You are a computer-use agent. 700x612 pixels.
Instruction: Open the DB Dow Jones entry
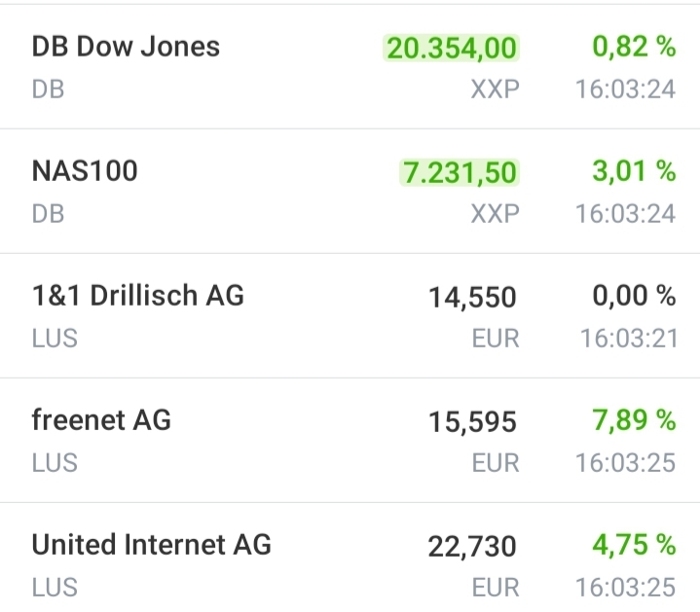tap(126, 47)
